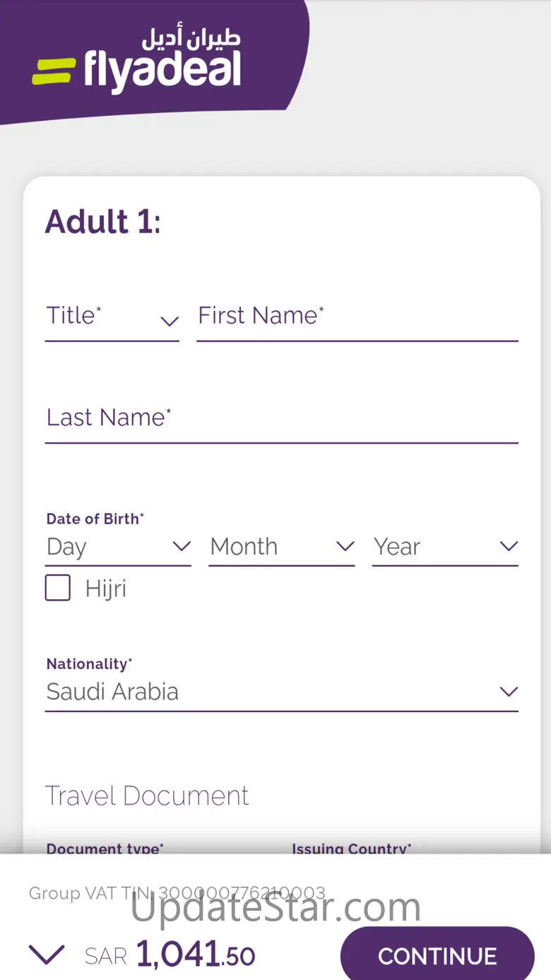Click the Year dropdown arrow icon
This screenshot has height=980, width=551.
pos(509,546)
